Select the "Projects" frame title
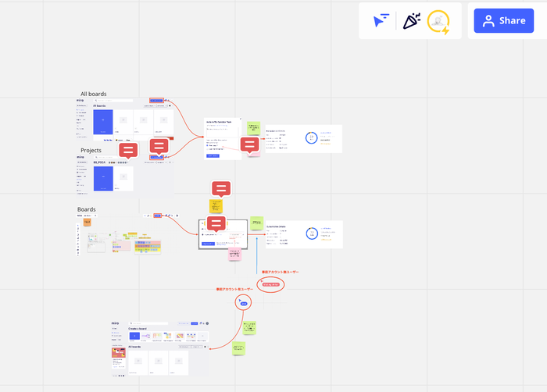This screenshot has width=547, height=392. (x=91, y=150)
